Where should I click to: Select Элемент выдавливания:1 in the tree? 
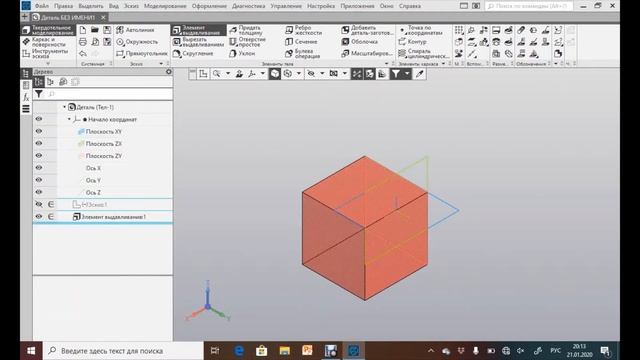point(109,217)
